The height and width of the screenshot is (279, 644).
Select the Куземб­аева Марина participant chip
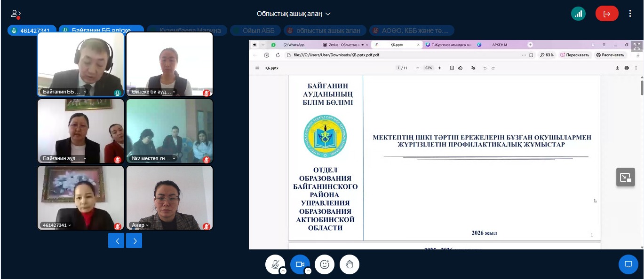[187, 31]
